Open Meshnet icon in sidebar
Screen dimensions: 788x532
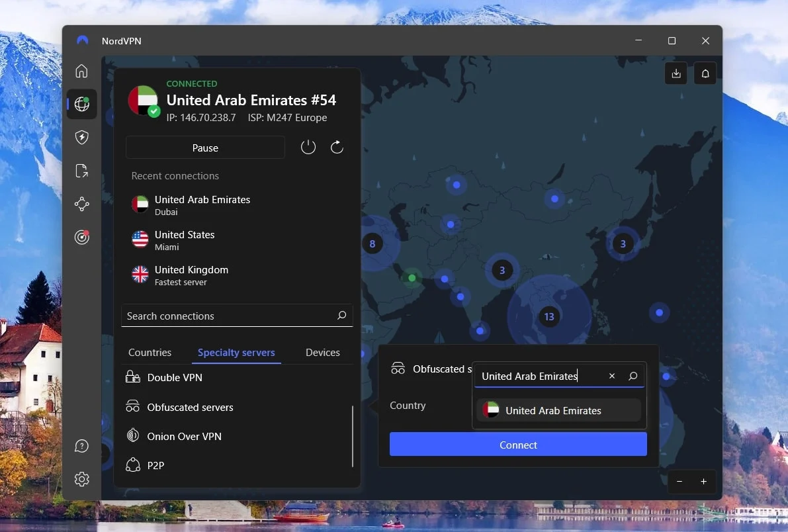coord(81,204)
